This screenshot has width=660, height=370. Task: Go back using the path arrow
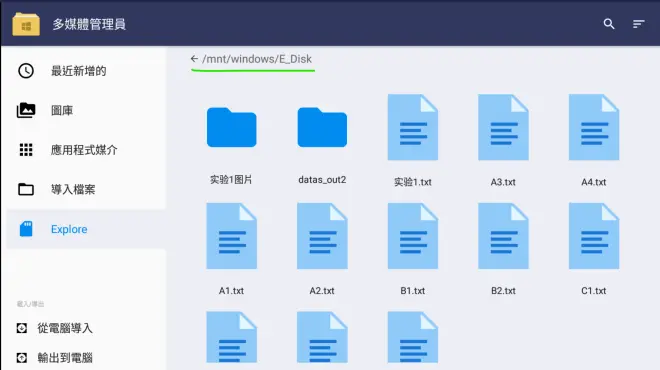(x=194, y=59)
